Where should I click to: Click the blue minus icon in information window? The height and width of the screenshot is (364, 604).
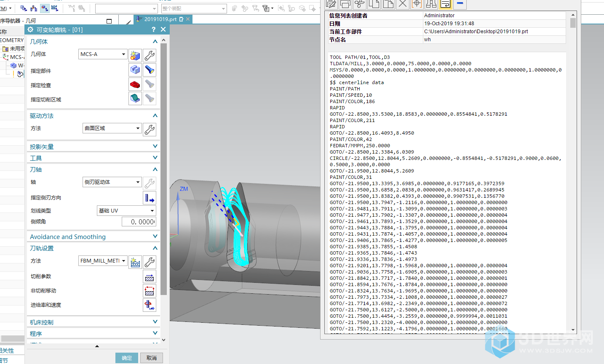click(460, 4)
